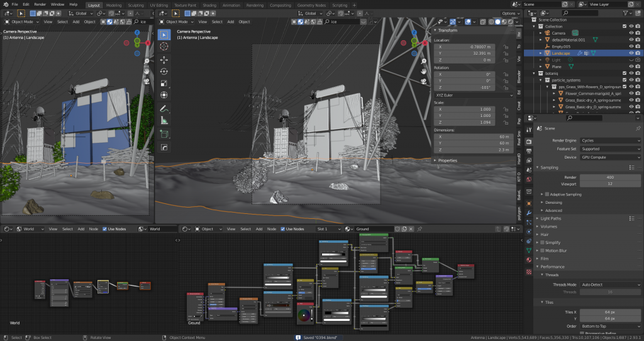Image resolution: width=644 pixels, height=341 pixels.
Task: Adjust the Viewport samples 12 field
Action: [610, 184]
